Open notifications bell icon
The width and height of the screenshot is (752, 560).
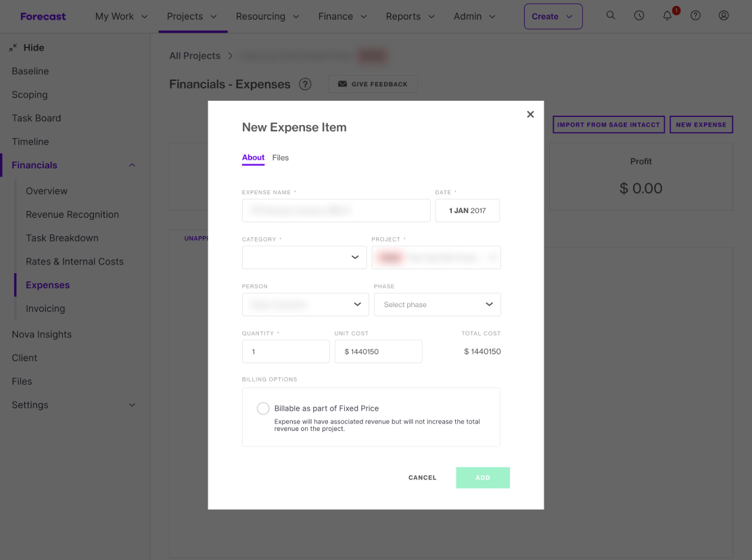pos(667,16)
